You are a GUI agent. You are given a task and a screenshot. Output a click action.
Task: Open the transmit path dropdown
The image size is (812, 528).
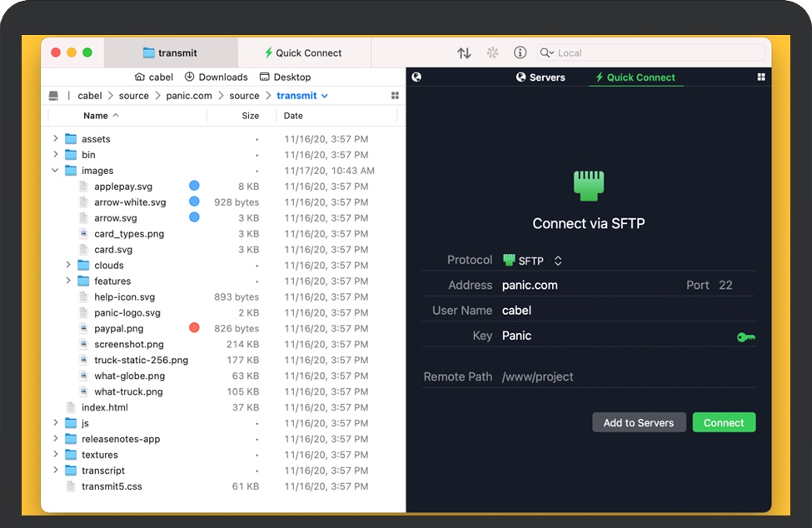point(324,96)
